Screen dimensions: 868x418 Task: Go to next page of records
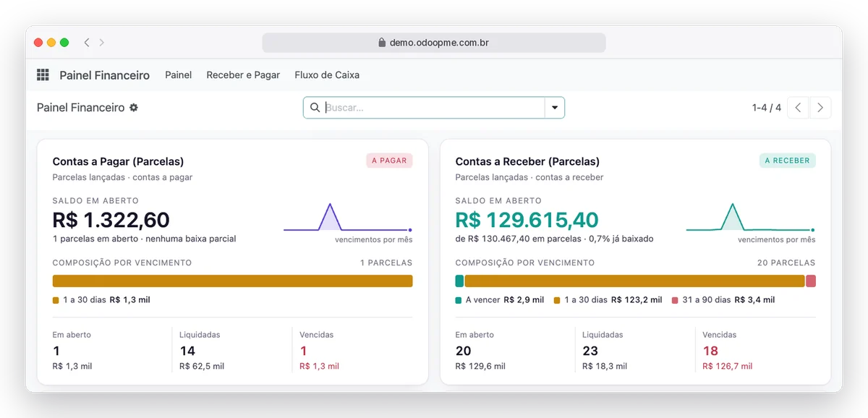[x=820, y=108]
